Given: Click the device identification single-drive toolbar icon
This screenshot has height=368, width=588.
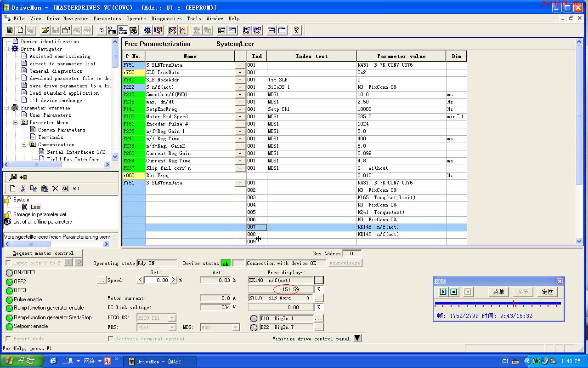Looking at the screenshot, I should pos(102,30).
